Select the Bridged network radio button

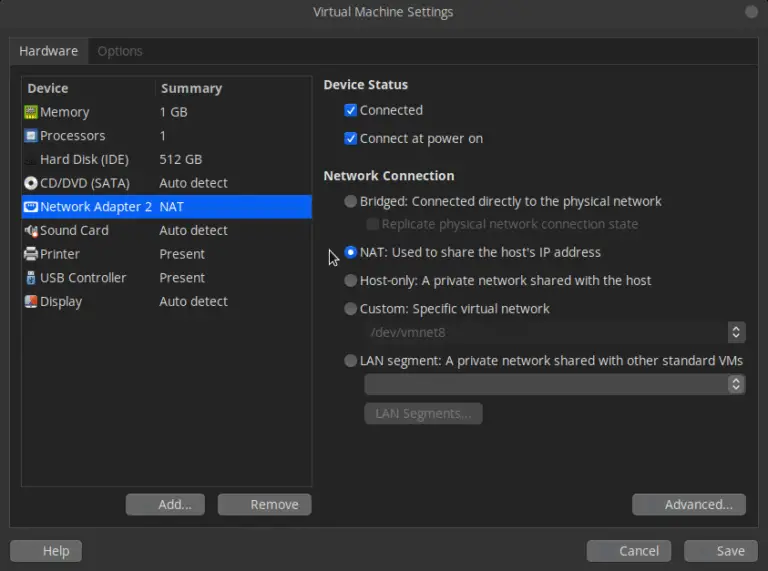pos(350,201)
